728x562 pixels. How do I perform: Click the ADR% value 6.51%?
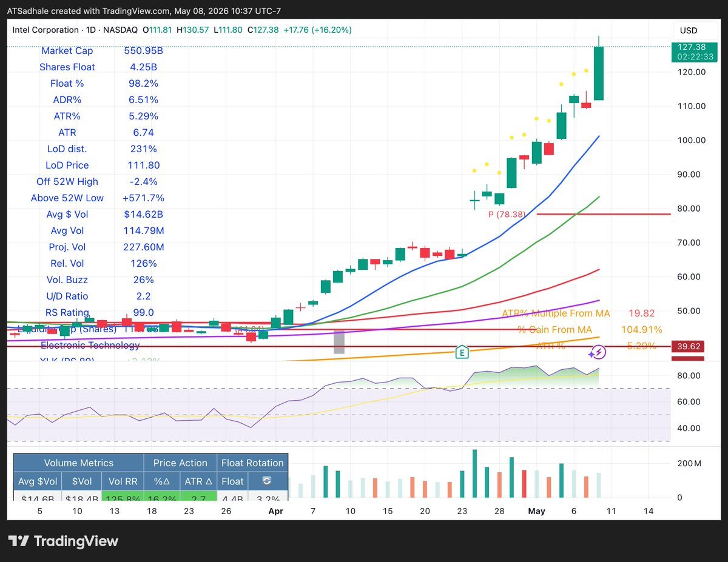tap(143, 100)
